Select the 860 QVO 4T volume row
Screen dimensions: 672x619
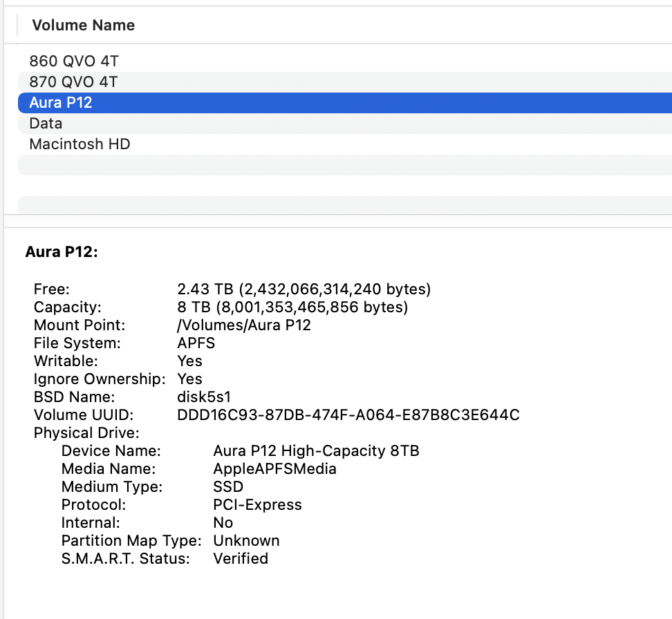pyautogui.click(x=345, y=61)
